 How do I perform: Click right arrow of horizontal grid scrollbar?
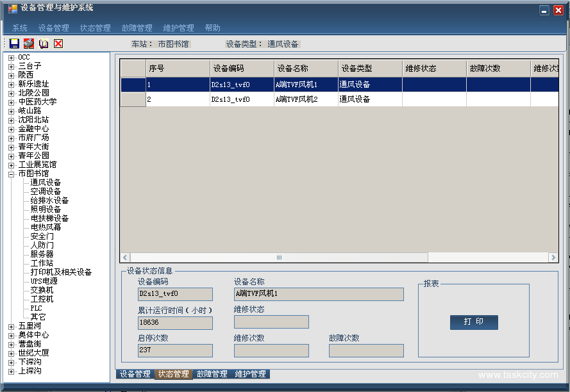click(553, 257)
